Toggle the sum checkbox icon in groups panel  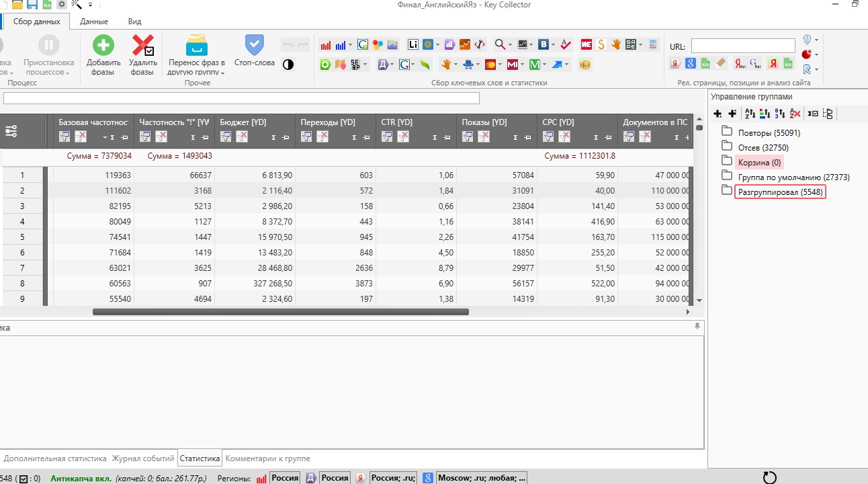813,114
